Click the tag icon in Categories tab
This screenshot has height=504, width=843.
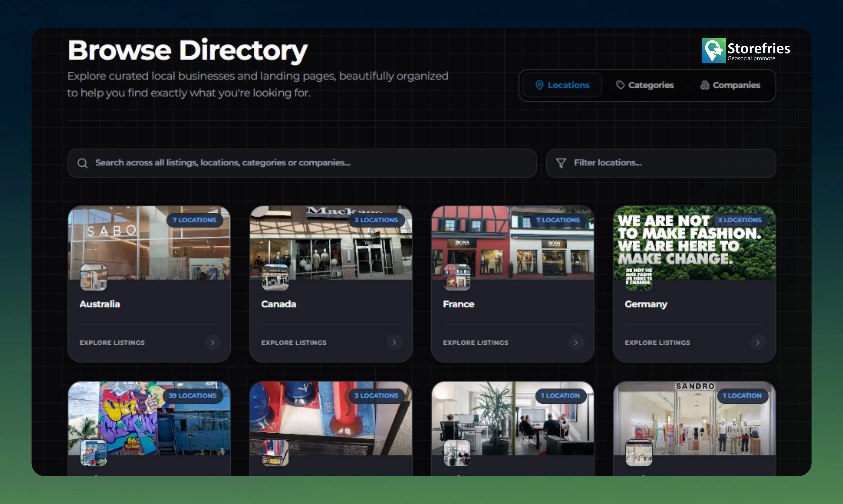(620, 85)
